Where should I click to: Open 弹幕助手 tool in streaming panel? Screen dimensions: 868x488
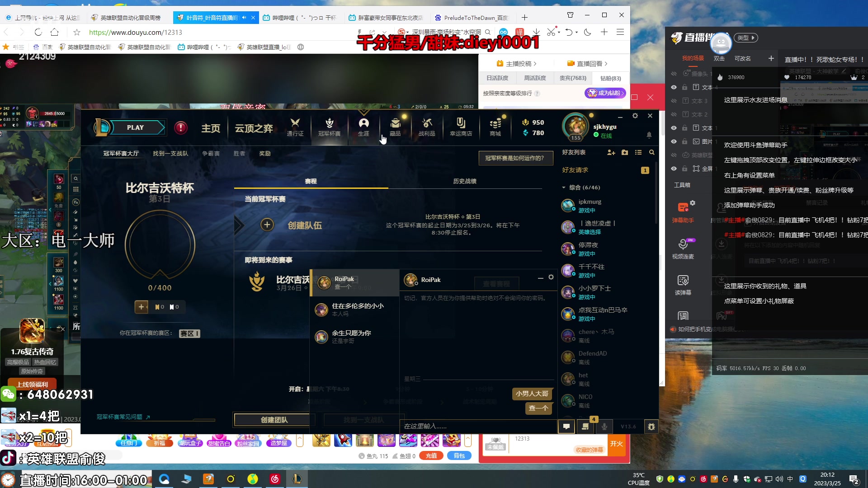tap(683, 212)
